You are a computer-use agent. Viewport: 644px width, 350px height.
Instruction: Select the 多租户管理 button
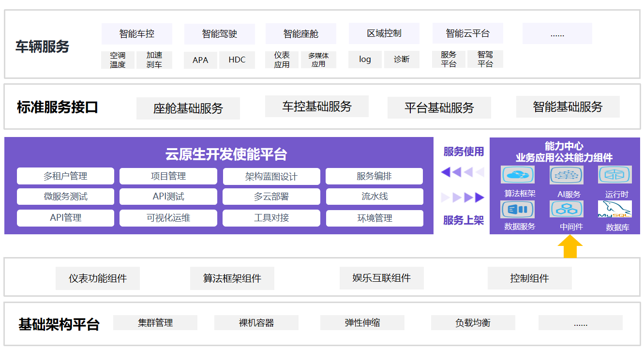tap(65, 176)
